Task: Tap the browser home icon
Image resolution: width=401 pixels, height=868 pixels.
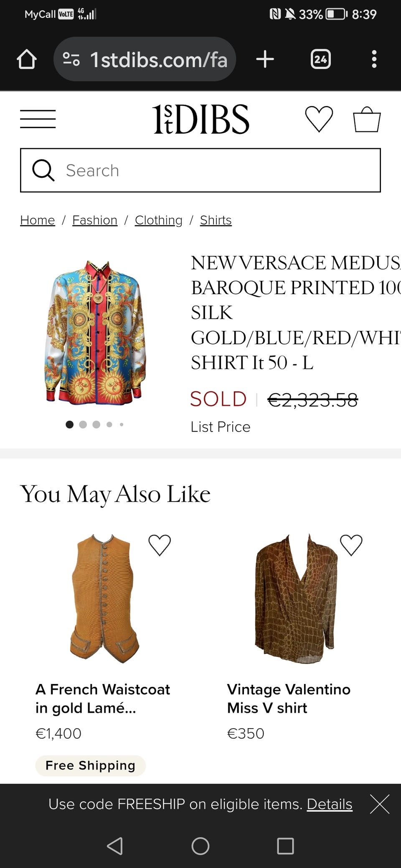Action: tap(27, 59)
